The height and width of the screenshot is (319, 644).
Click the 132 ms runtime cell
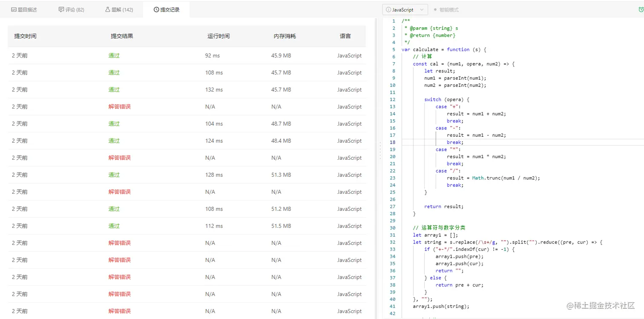214,89
